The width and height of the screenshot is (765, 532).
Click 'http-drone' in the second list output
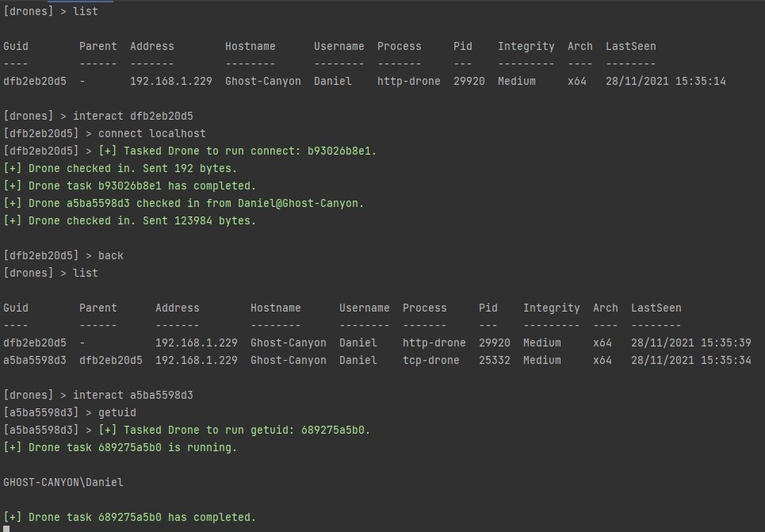tap(434, 343)
